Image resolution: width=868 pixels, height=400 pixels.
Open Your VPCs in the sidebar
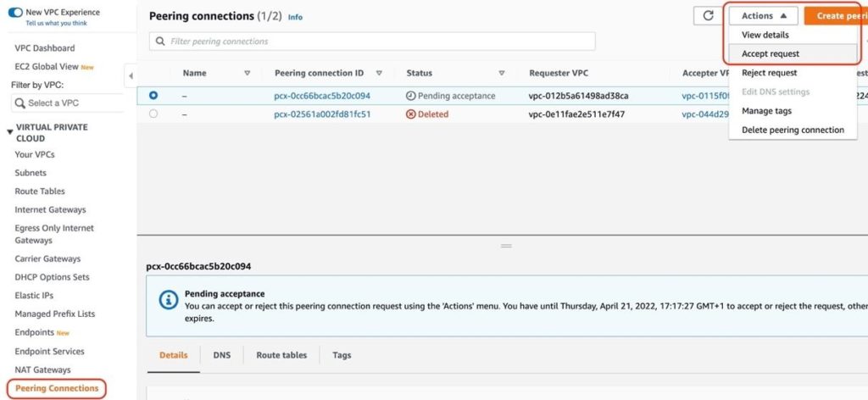pyautogui.click(x=35, y=154)
